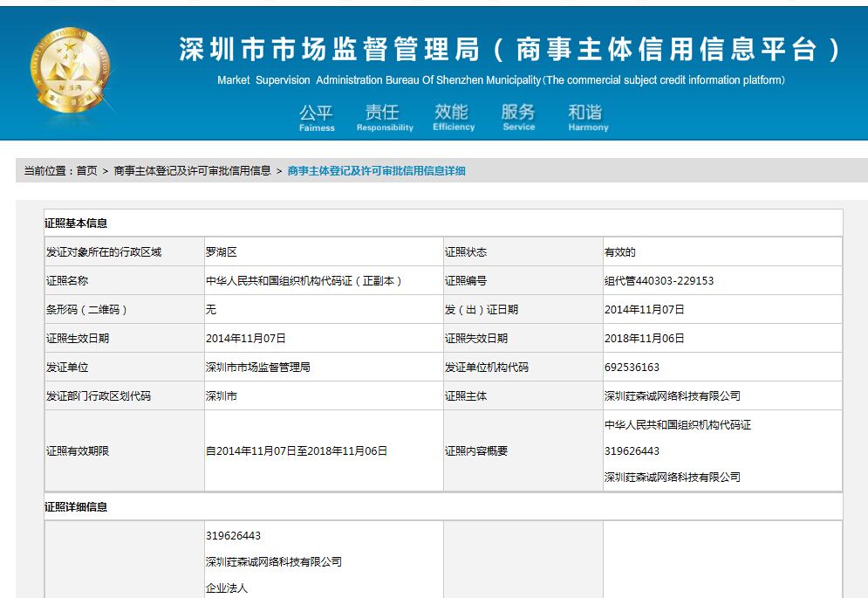This screenshot has width=868, height=598.
Task: Click the organization code 319626443 text
Action: 234,535
